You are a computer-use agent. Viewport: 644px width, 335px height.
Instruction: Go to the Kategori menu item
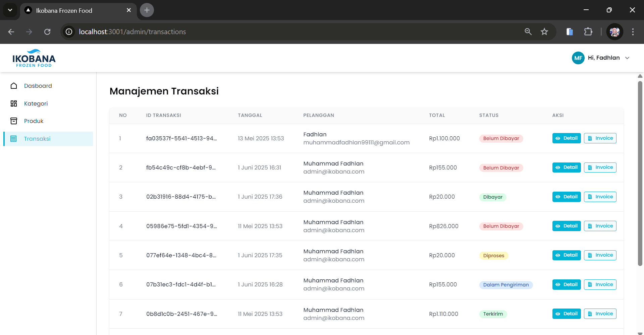36,104
